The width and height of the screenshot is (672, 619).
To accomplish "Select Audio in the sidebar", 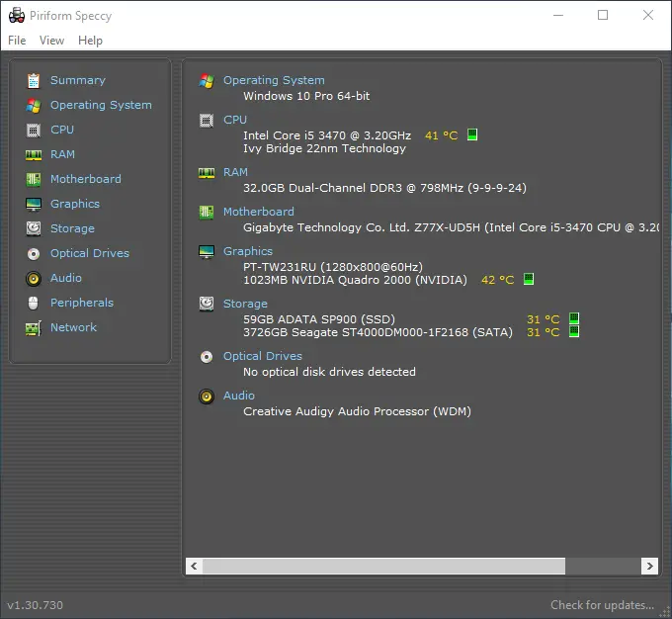I will point(66,278).
